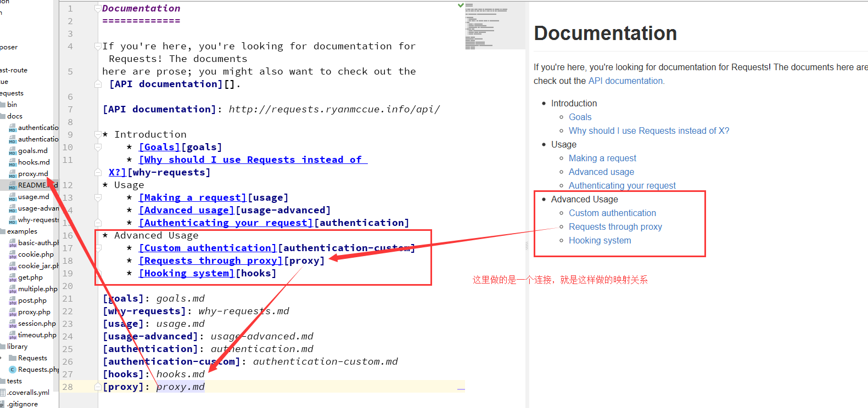Collapse the fold marker at line 1
Screen dimensions: 868x408
pos(98,9)
